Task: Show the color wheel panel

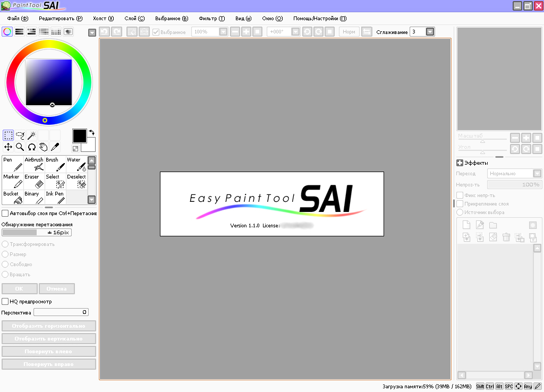Action: 7,31
